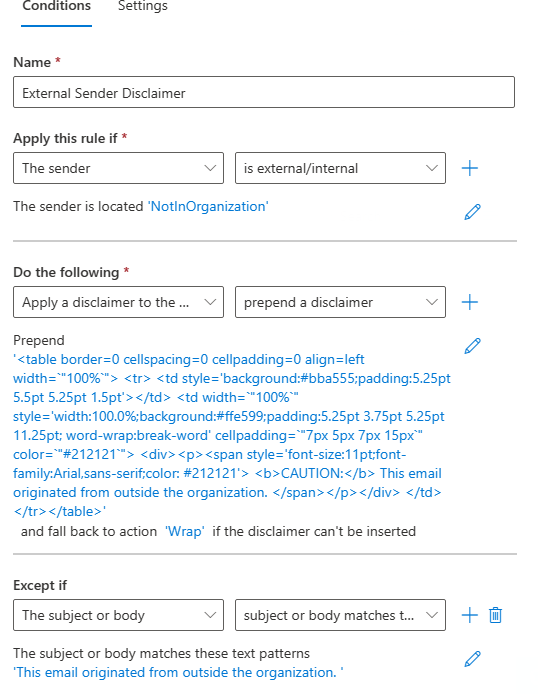538x694 pixels.
Task: Open the 'Wrap' fallback action link
Action: click(184, 532)
